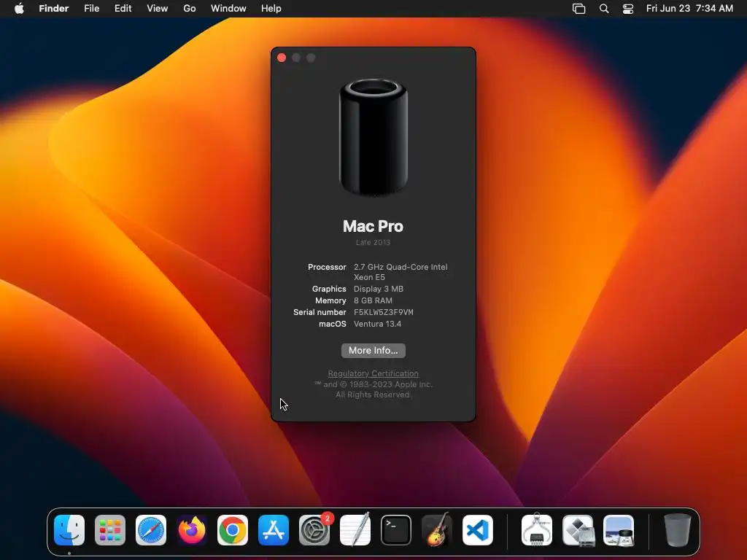747x560 pixels.
Task: Launch Firefox from the Dock
Action: 192,530
